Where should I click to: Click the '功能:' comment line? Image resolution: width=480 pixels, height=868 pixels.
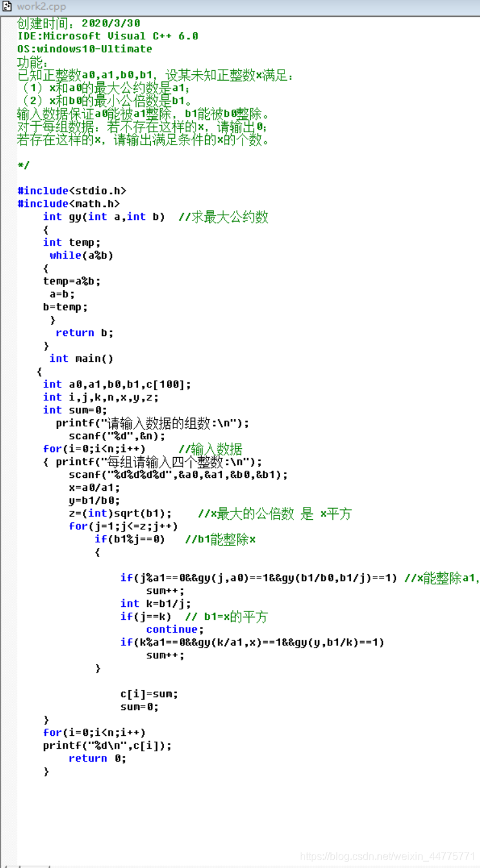coord(32,63)
